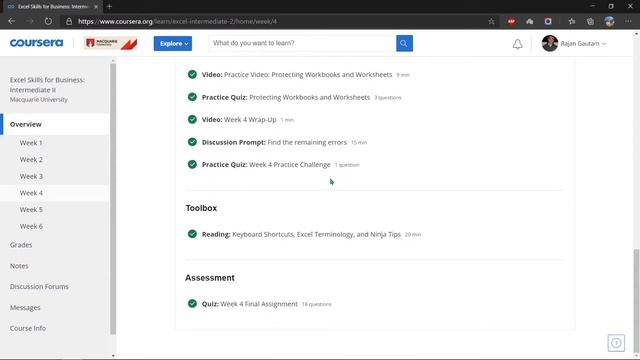The height and width of the screenshot is (360, 640).
Task: Open Week 2 in the sidebar
Action: click(x=31, y=160)
